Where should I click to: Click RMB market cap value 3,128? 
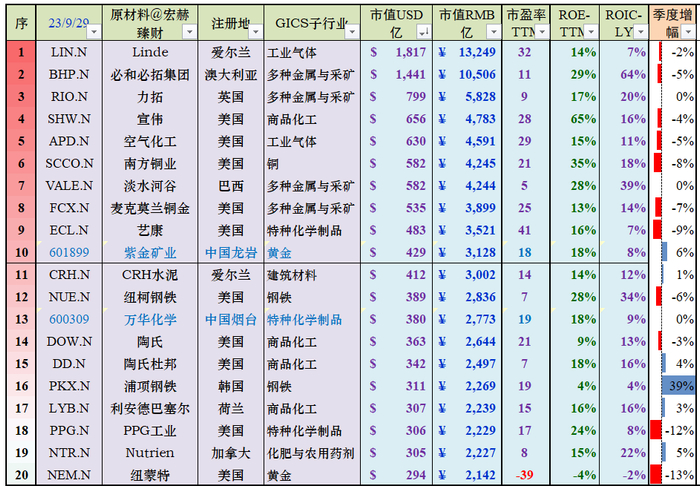coord(480,253)
